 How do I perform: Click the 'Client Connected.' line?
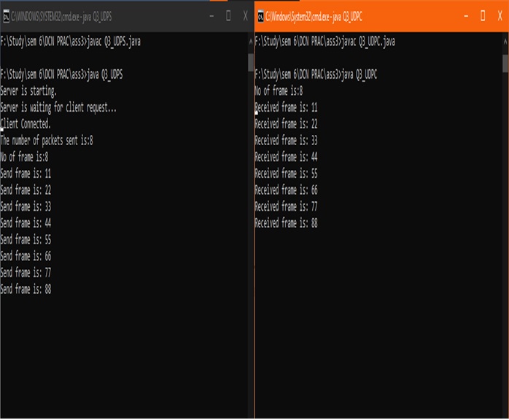click(x=26, y=124)
